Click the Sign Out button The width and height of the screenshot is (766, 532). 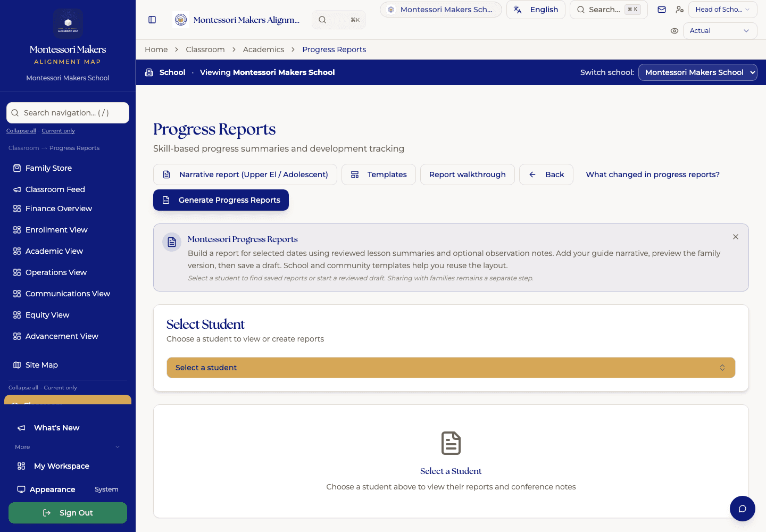click(68, 513)
